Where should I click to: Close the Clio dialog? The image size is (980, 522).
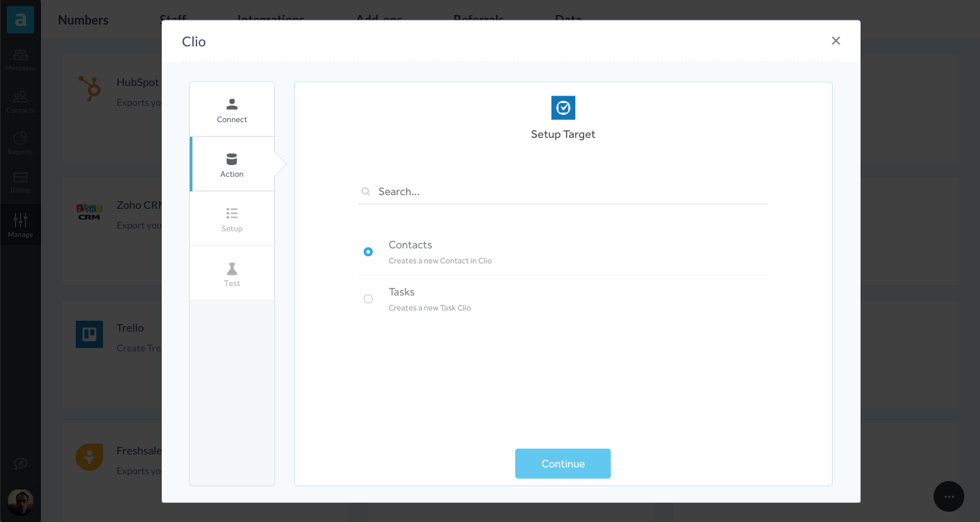[836, 41]
